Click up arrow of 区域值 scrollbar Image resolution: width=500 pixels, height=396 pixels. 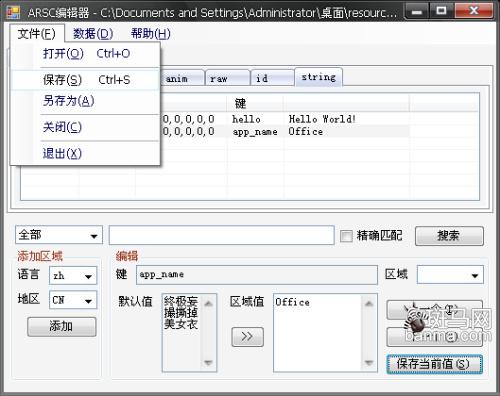point(369,303)
